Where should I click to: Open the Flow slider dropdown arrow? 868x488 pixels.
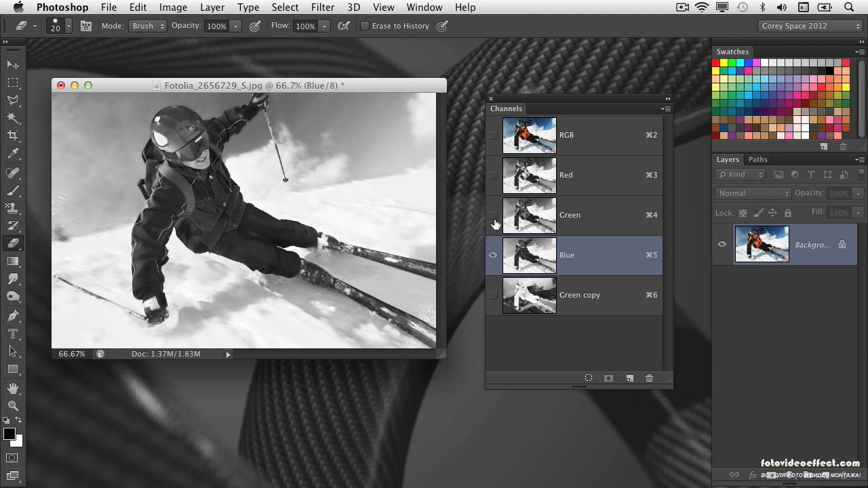pyautogui.click(x=324, y=26)
